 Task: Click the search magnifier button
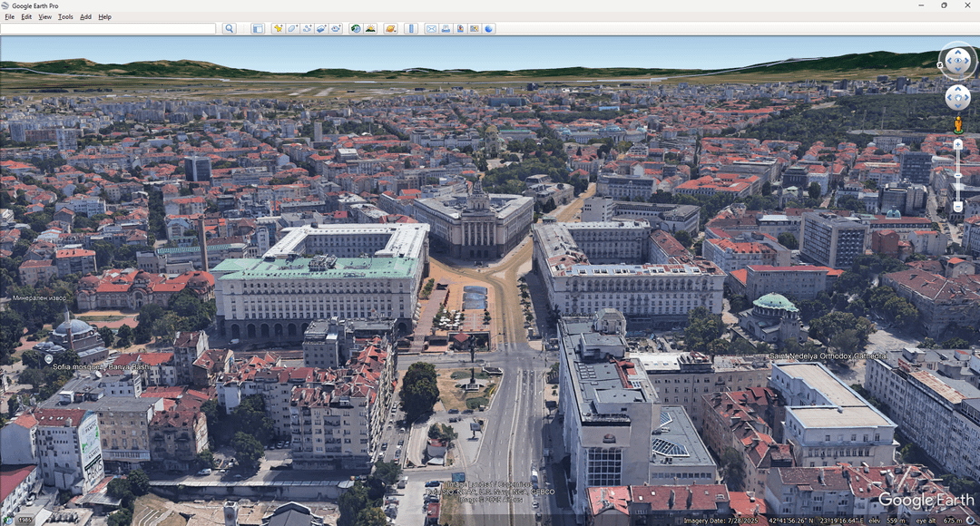click(x=230, y=29)
